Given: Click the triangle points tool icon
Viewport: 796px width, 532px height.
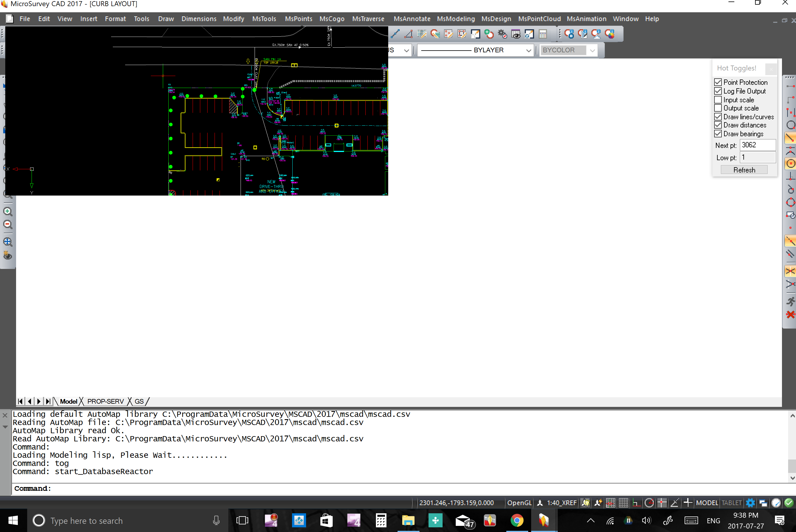Looking at the screenshot, I should coord(408,34).
